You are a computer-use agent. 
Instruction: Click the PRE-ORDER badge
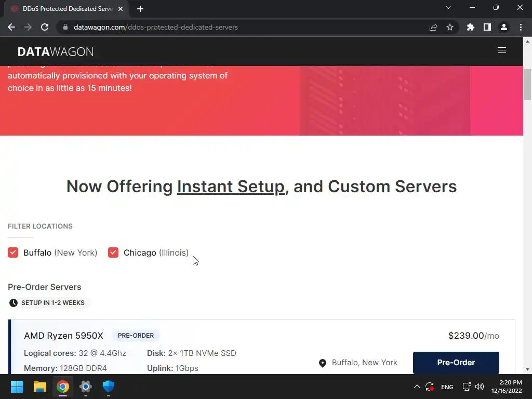tap(136, 336)
